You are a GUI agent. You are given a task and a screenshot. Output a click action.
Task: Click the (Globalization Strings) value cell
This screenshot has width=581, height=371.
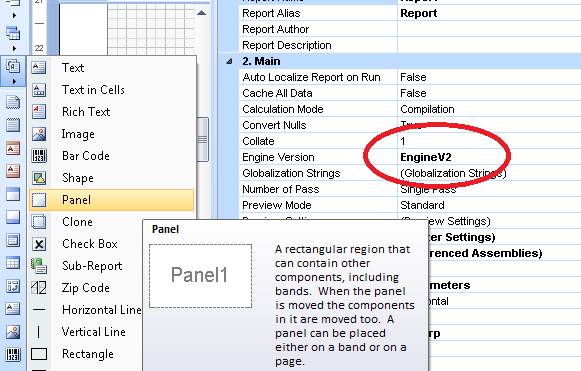coord(489,173)
